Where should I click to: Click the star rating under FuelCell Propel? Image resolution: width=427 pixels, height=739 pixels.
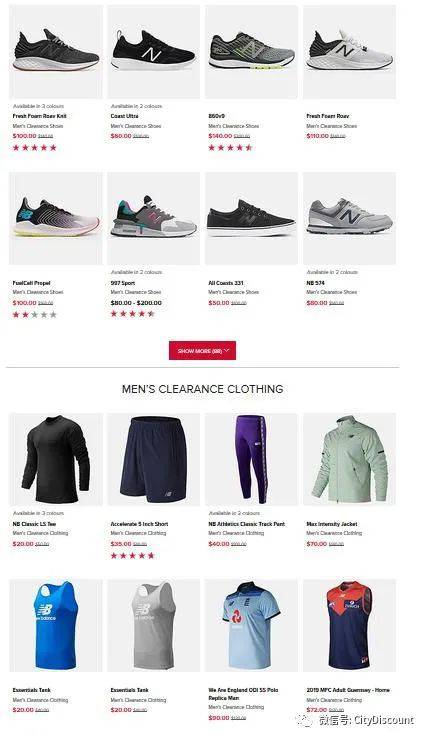click(34, 314)
